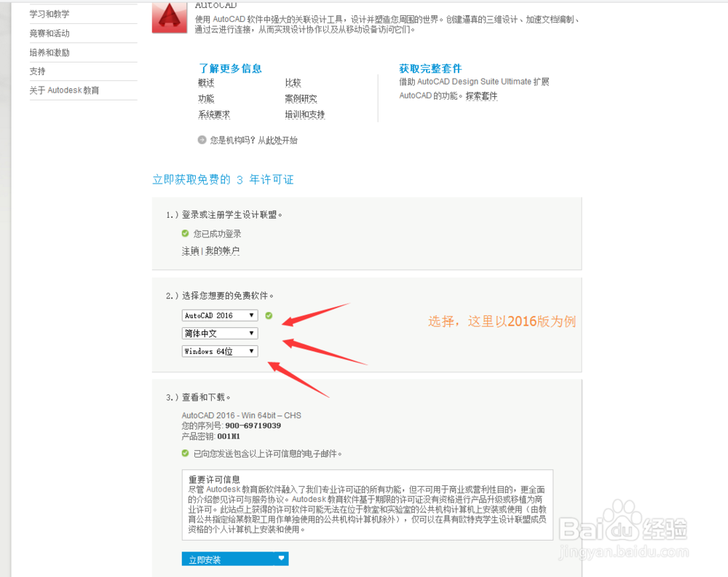Screen dimensions: 728x577
Task: Click the red AutoCAD product logo
Action: pyautogui.click(x=170, y=17)
